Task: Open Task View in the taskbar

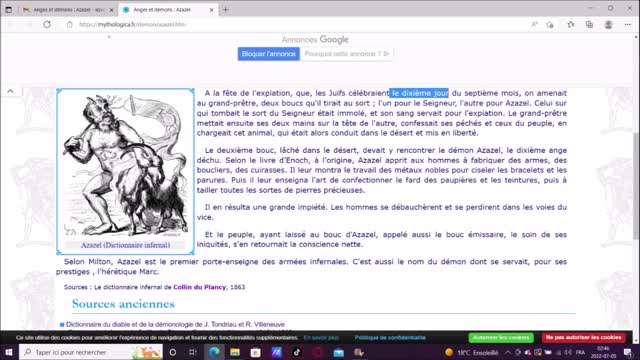Action: (193, 352)
